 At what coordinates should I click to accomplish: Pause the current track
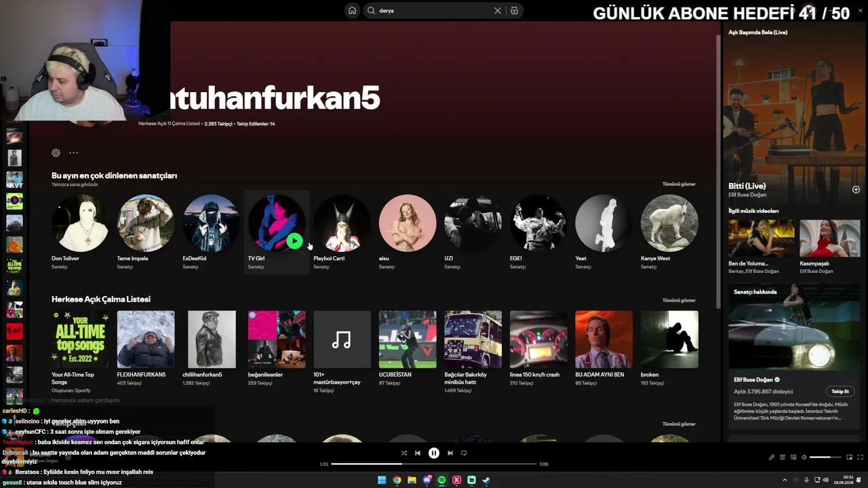pyautogui.click(x=434, y=453)
